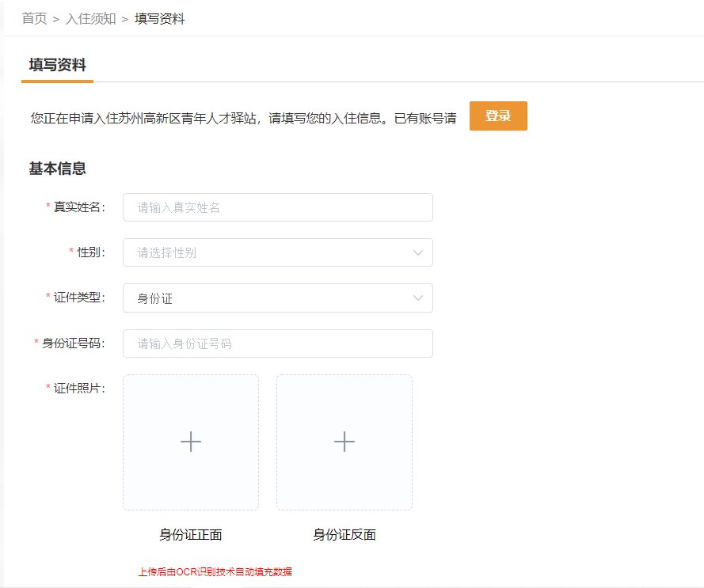The image size is (704, 588).
Task: Click the plus icon for ID back upload
Action: (344, 442)
